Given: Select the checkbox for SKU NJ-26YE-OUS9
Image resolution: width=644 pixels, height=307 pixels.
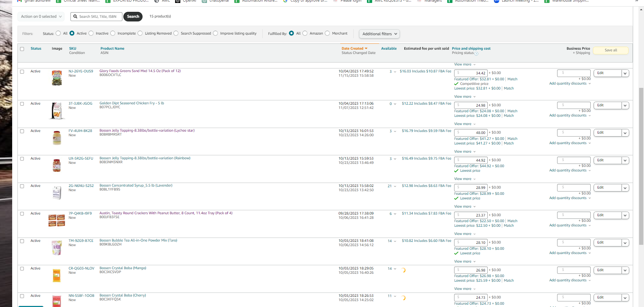Looking at the screenshot, I should pos(22,71).
